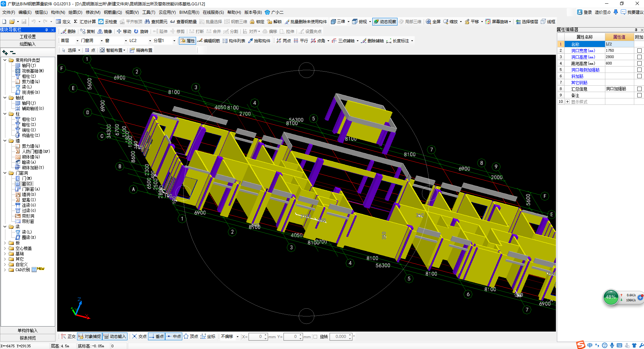The image size is (644, 349).
Task: Select 平行 parallel axis tool
Action: pos(301,41)
